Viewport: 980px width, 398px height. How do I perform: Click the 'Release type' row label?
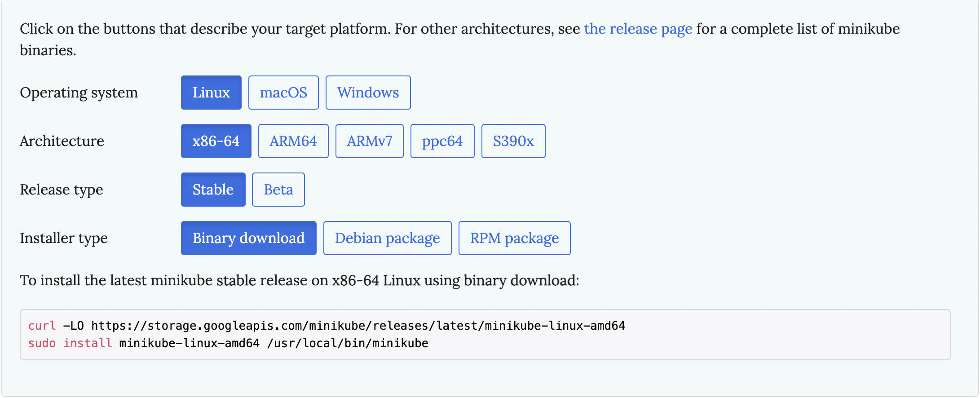(x=62, y=190)
